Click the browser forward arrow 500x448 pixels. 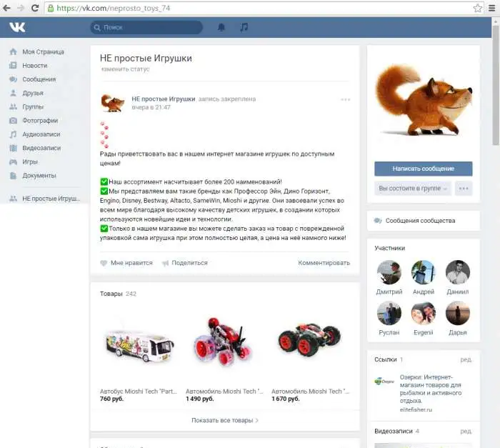point(21,8)
